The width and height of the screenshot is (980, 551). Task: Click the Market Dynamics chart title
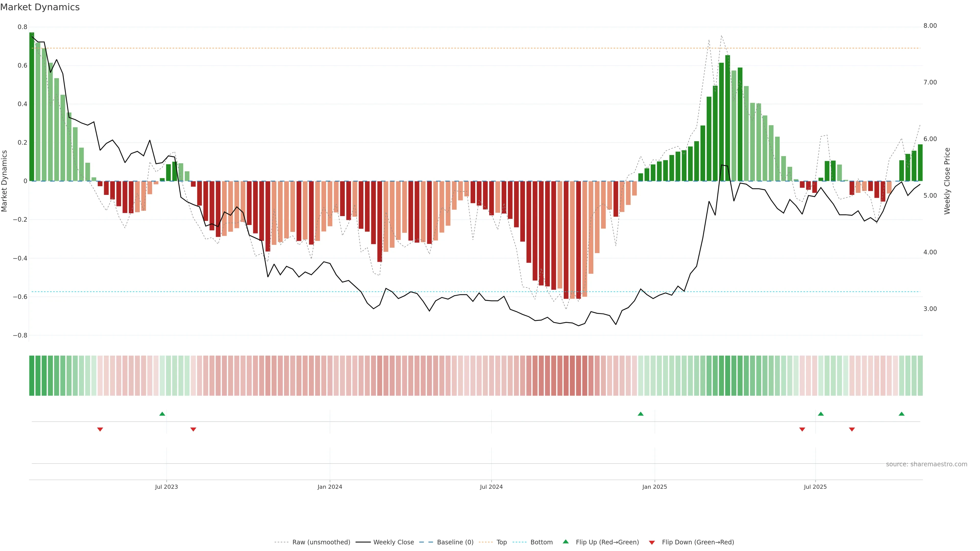click(40, 7)
